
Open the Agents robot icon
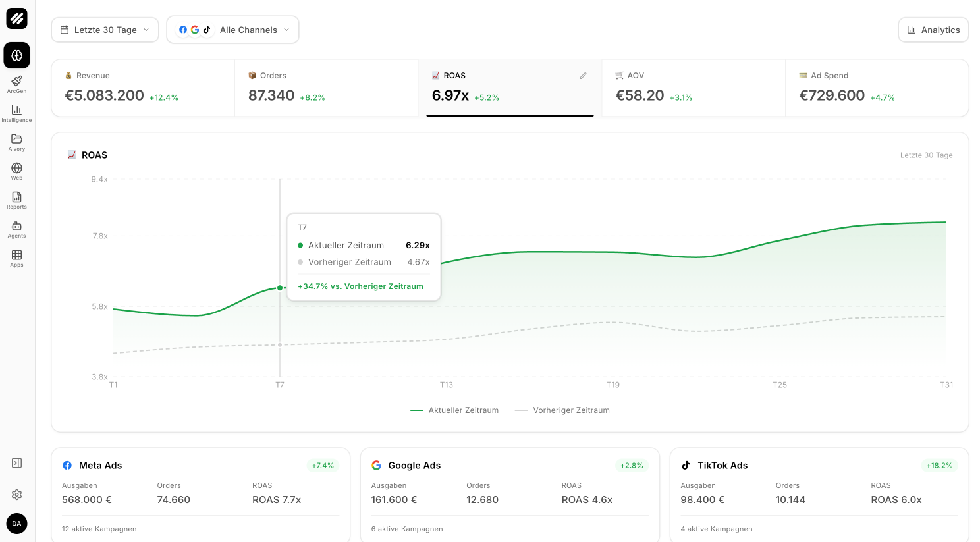[x=16, y=229]
